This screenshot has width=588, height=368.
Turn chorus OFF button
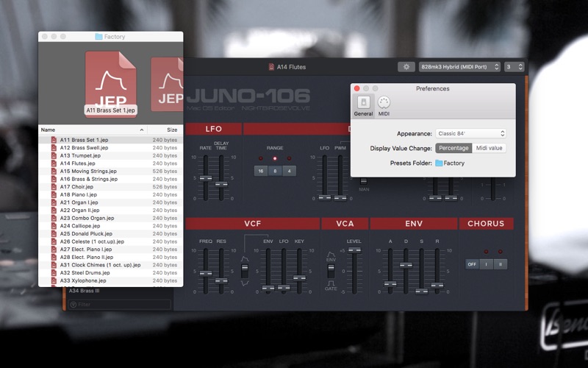[472, 264]
